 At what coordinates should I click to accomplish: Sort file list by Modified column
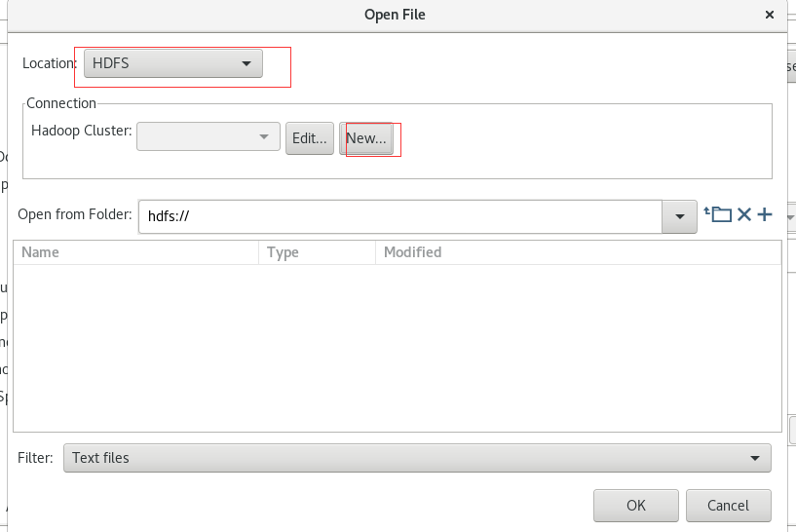click(x=578, y=252)
